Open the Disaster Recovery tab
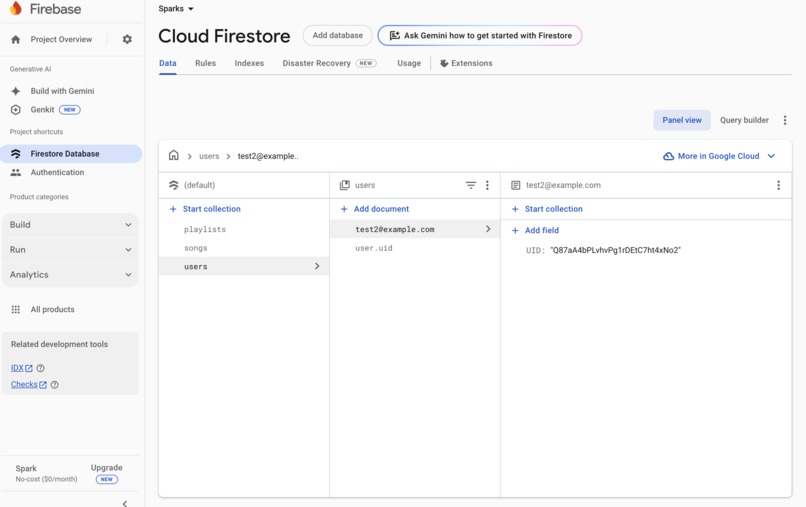Image resolution: width=806 pixels, height=507 pixels. click(x=329, y=63)
